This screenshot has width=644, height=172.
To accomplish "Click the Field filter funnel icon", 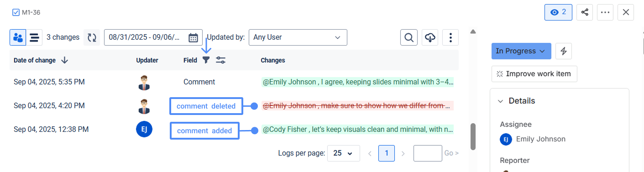I will [206, 60].
